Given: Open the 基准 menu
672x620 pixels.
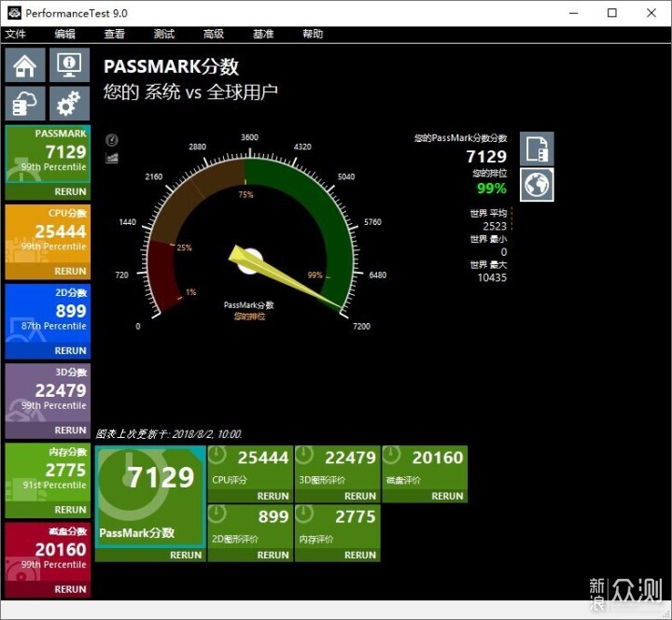Looking at the screenshot, I should (x=263, y=34).
